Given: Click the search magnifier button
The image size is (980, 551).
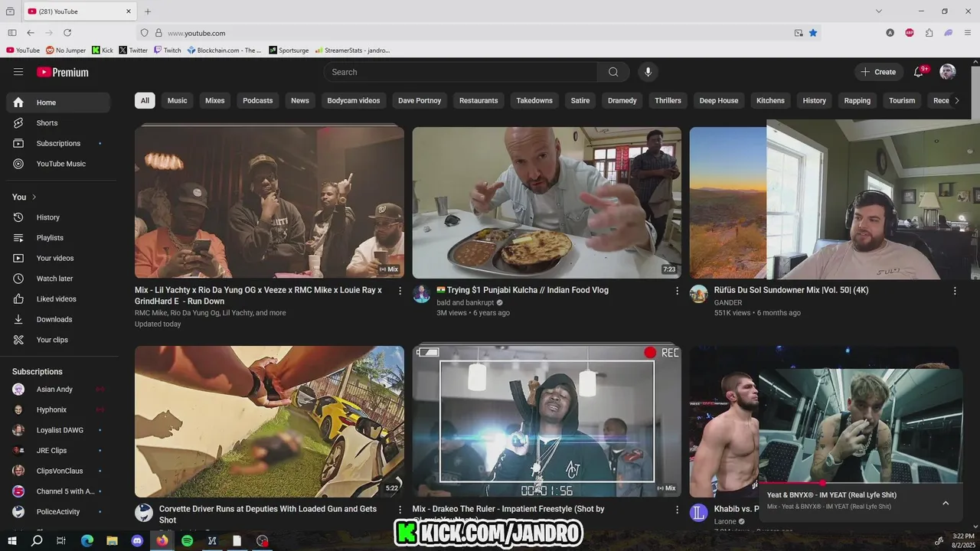Looking at the screenshot, I should click(x=613, y=72).
